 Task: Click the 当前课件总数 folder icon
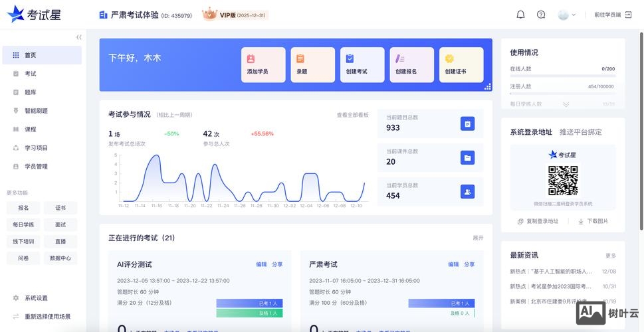[467, 157]
